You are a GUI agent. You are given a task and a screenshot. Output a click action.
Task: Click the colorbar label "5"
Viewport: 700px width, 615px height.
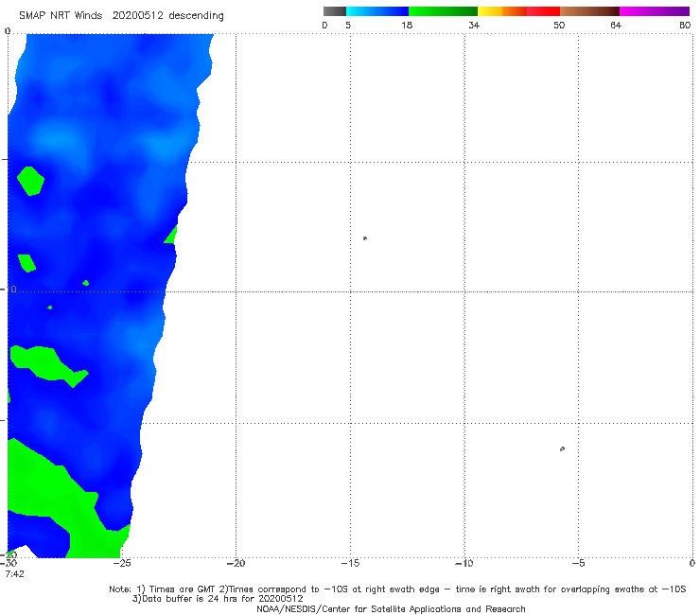(x=348, y=25)
